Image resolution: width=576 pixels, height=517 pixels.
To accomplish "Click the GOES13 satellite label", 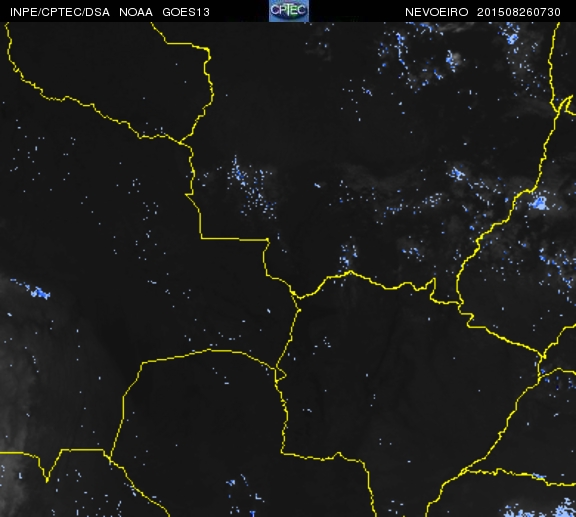I will click(x=186, y=12).
